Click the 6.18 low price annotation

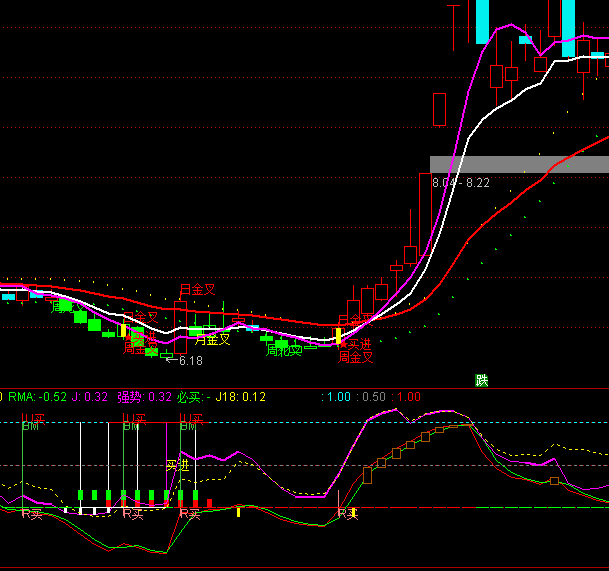(x=190, y=361)
